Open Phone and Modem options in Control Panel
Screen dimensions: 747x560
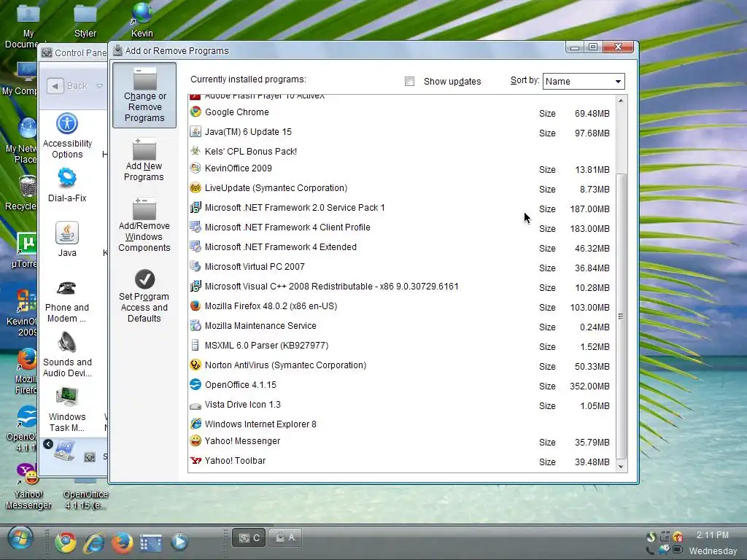[67, 302]
